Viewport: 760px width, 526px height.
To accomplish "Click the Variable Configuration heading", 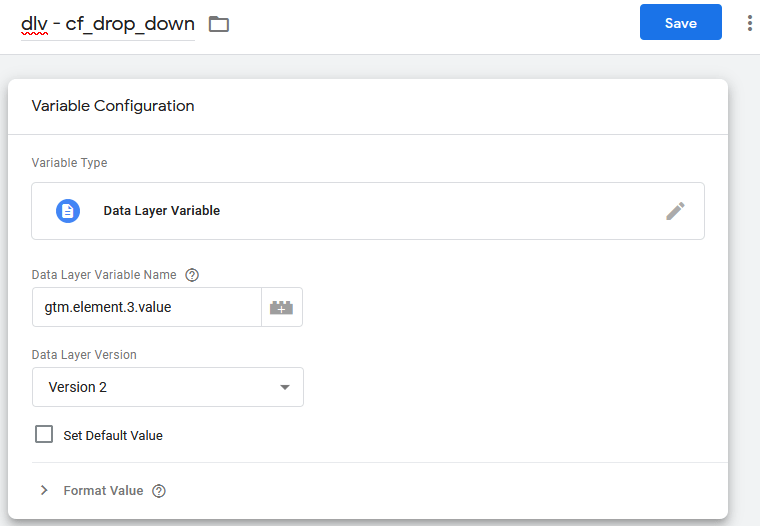I will pos(113,106).
